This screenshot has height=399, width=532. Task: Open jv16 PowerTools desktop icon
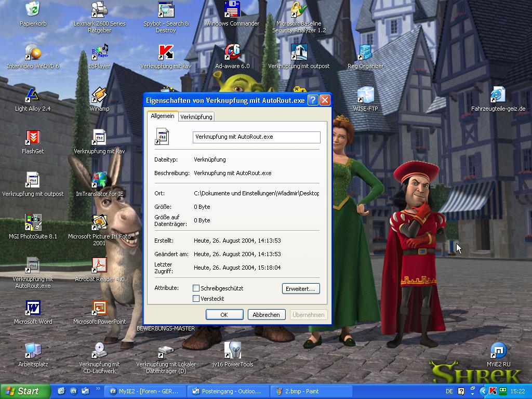pos(232,350)
